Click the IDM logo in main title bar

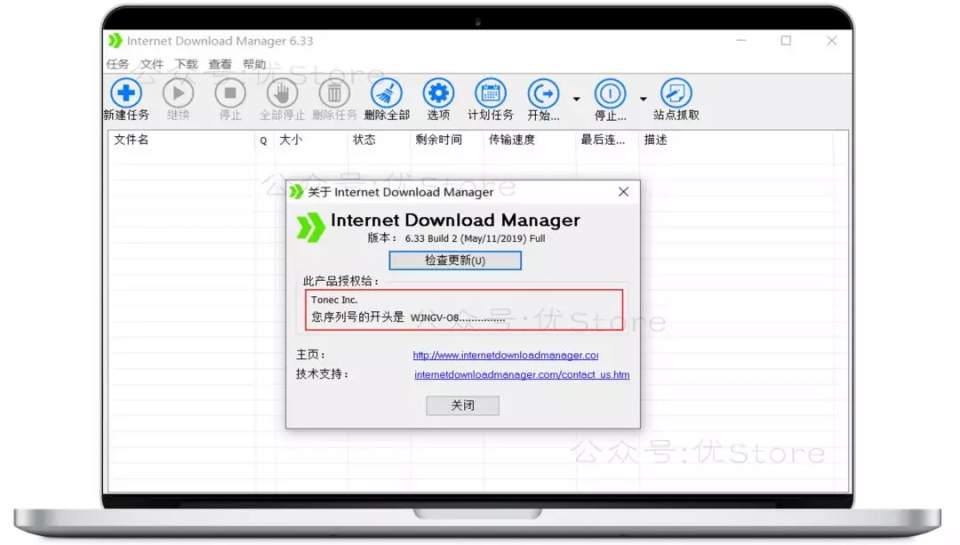click(x=115, y=40)
